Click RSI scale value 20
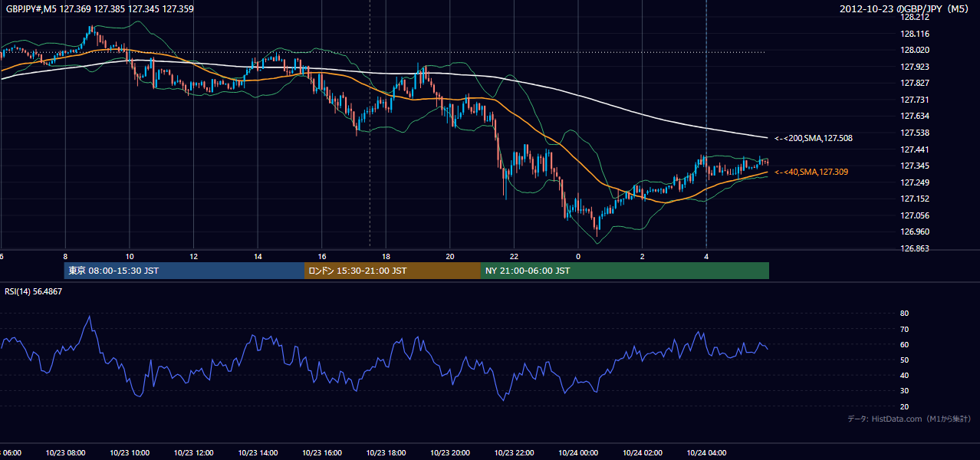980x460 pixels. [x=905, y=406]
